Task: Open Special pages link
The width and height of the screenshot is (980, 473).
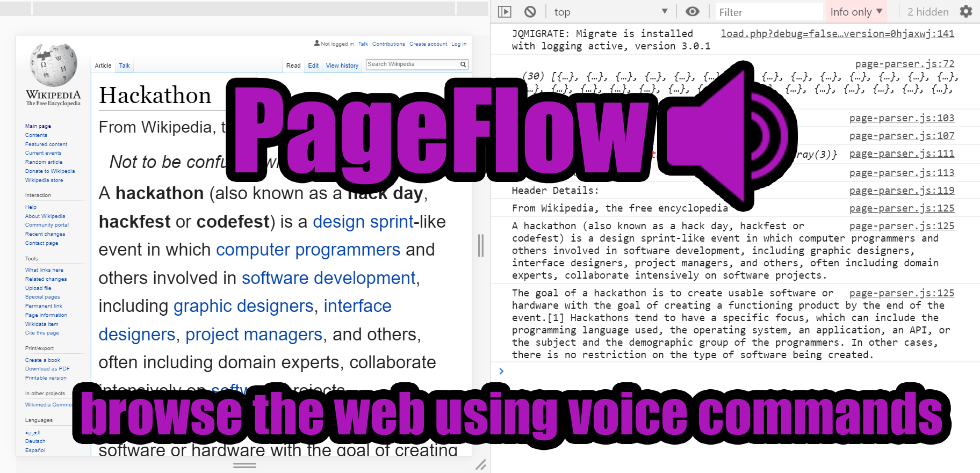Action: [42, 297]
